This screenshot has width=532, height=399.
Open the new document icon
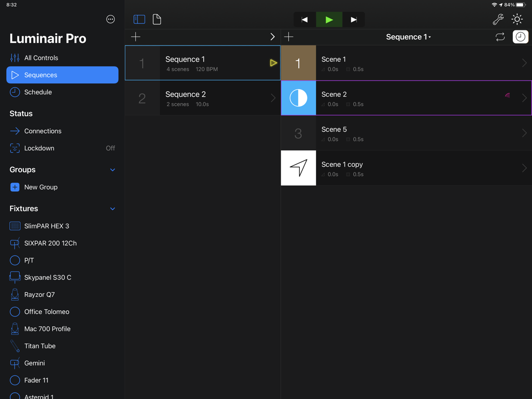157,19
